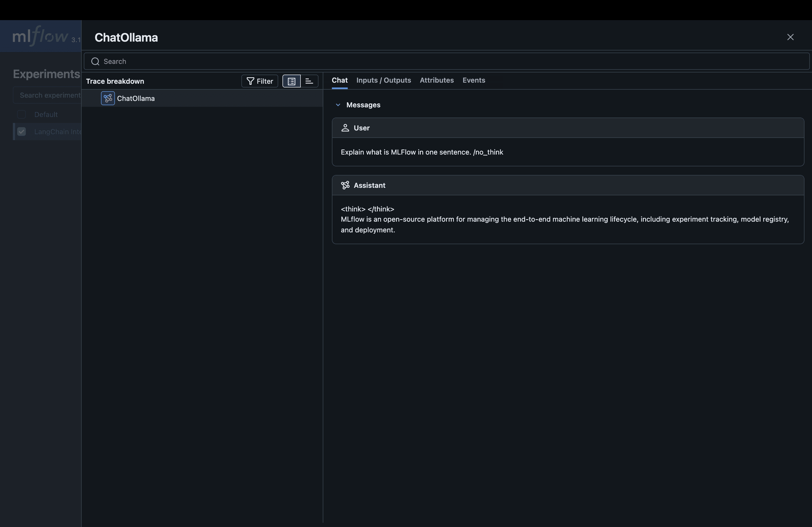This screenshot has width=812, height=527.
Task: Click the user person icon
Action: click(345, 128)
